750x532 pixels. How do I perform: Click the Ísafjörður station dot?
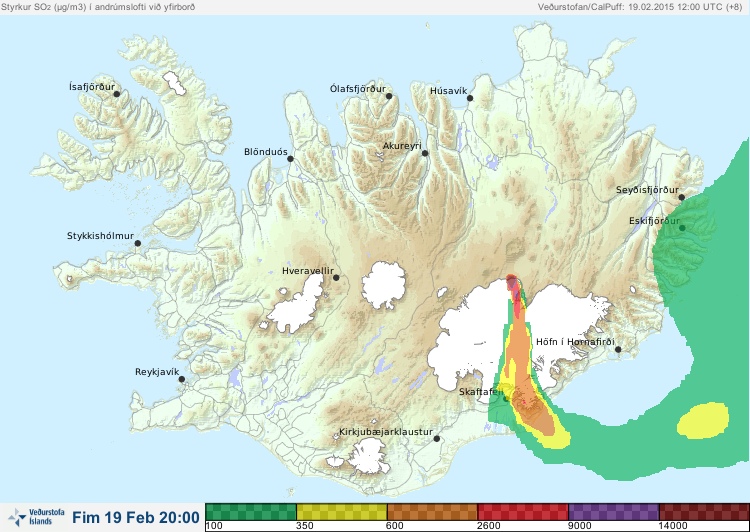click(x=117, y=94)
